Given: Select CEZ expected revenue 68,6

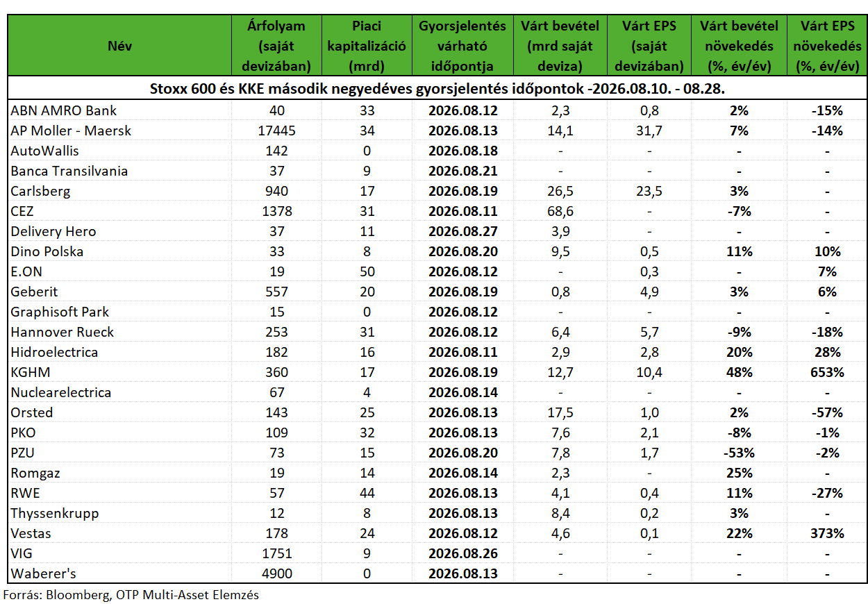Looking at the screenshot, I should tap(560, 211).
